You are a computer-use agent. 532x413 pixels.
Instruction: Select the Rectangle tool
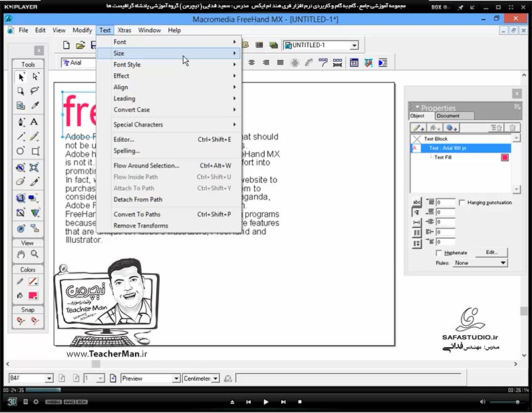35,151
